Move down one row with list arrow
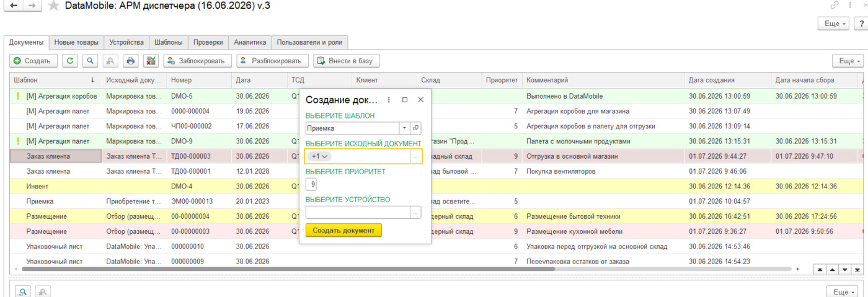The image size is (868, 297). [844, 270]
